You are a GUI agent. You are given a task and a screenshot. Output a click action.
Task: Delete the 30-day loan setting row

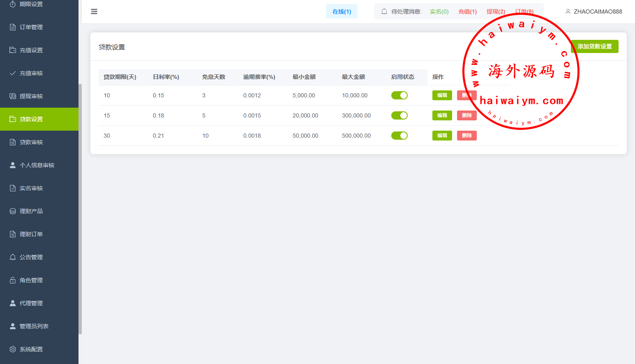coord(466,136)
